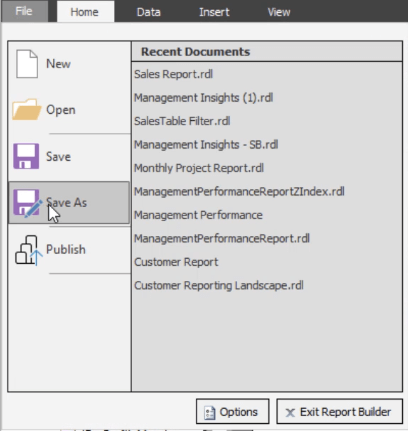Click the Options button checklist icon
The image size is (408, 431).
pos(210,412)
